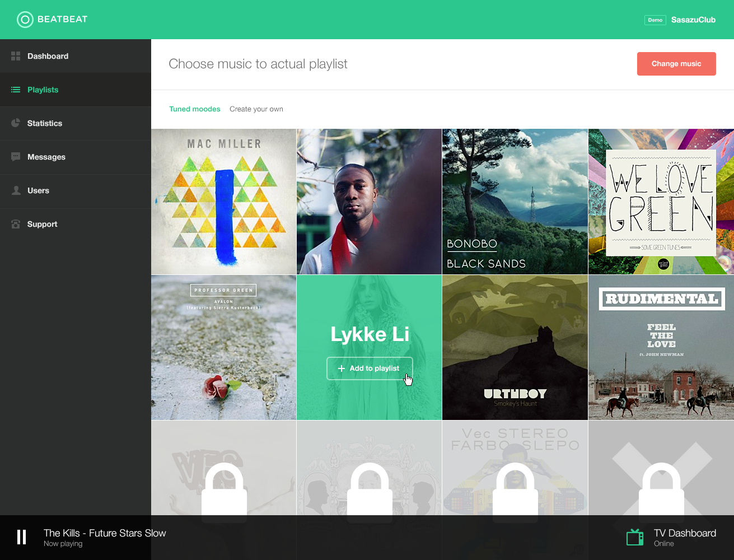Click the Add to playlist button
Image resolution: width=734 pixels, height=560 pixels.
[x=370, y=368]
